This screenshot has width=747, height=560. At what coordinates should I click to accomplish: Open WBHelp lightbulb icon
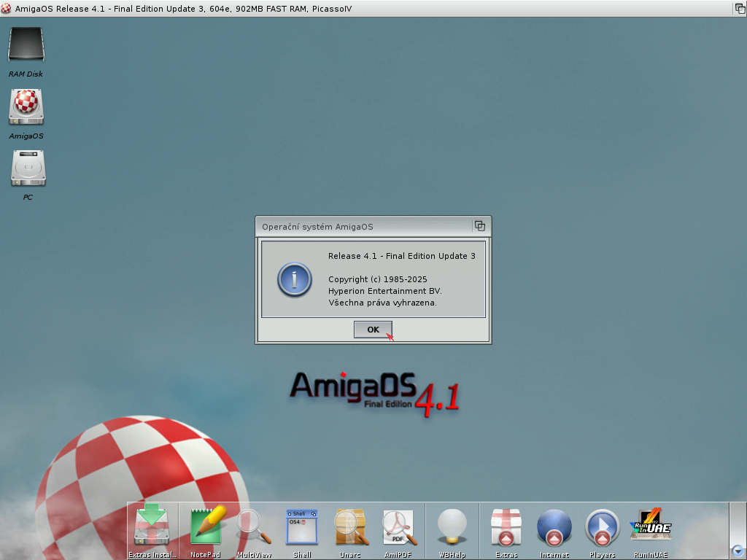point(452,526)
